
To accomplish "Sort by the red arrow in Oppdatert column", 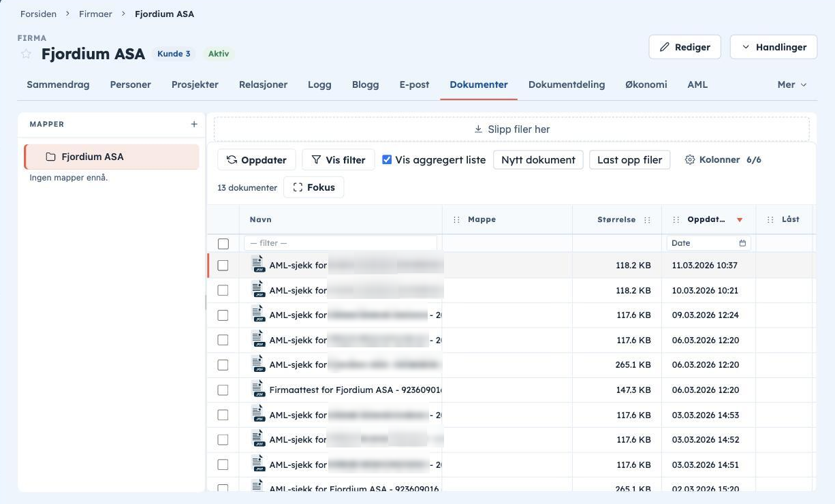I will [740, 220].
